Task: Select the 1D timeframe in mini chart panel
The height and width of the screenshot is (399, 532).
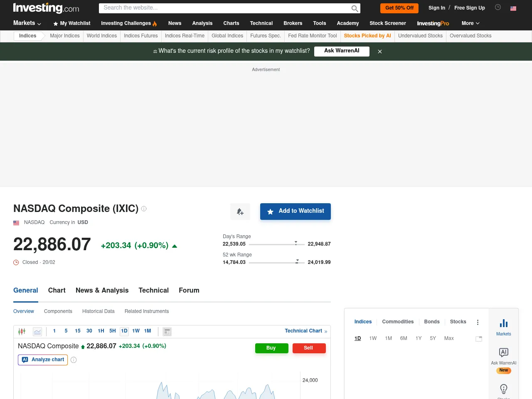Action: tap(357, 338)
